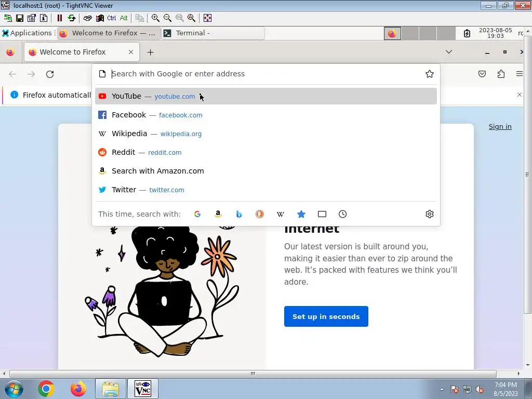Open the Windows Start button
The width and height of the screenshot is (532, 399).
point(14,389)
